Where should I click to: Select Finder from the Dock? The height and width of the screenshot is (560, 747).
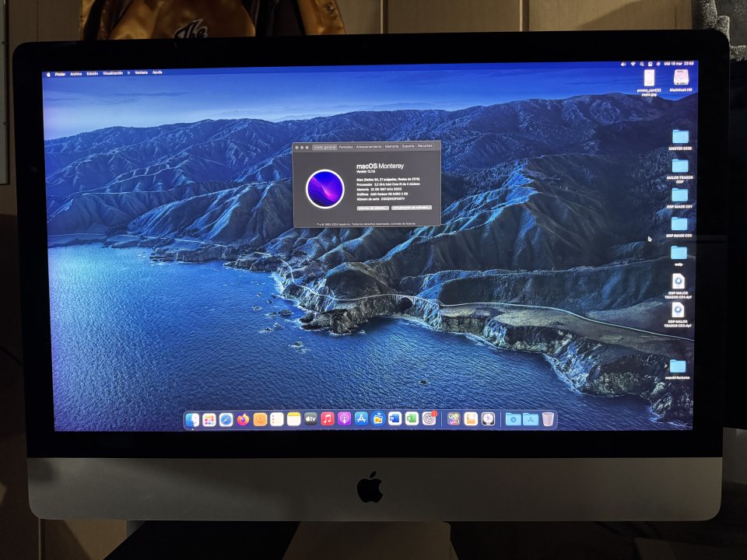[191, 420]
